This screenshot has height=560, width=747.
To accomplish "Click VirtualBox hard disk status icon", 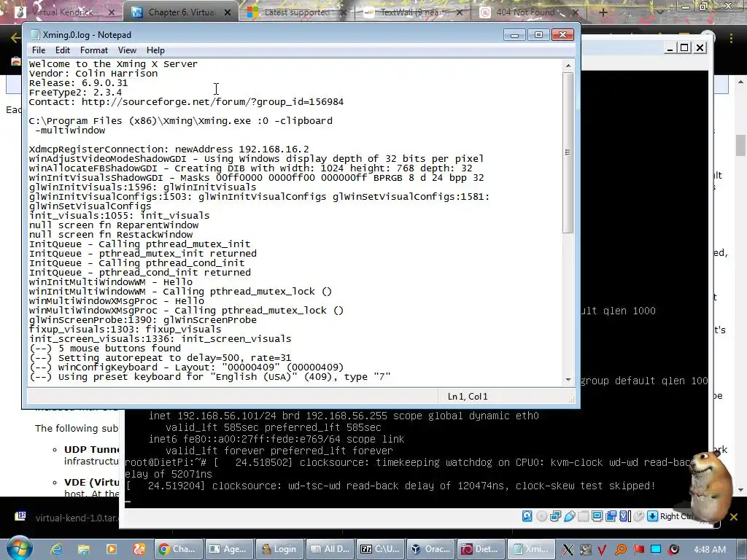I will (527, 516).
